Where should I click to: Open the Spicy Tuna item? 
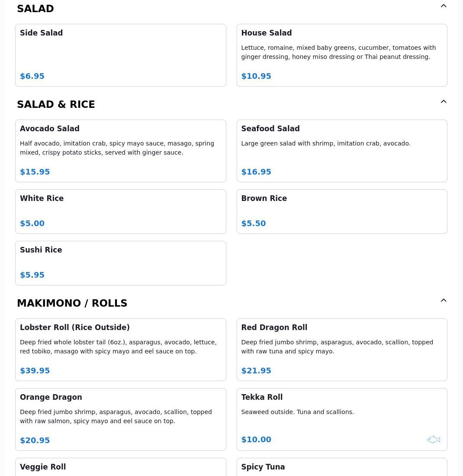click(341, 467)
